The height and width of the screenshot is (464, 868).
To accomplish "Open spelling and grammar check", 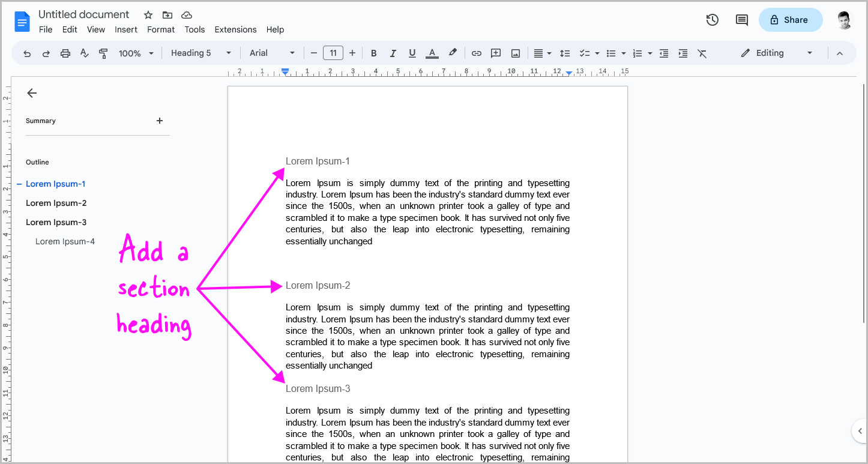I will [x=84, y=53].
